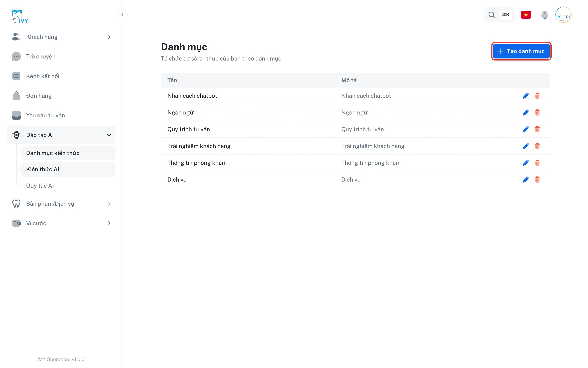Switch language via Vietnam flag icon
This screenshot has width=588, height=368.
tap(526, 15)
